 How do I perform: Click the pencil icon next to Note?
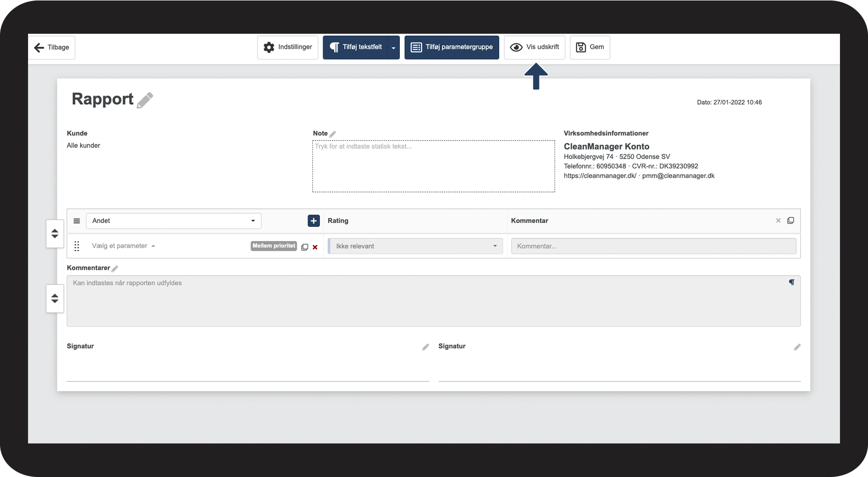click(x=333, y=134)
